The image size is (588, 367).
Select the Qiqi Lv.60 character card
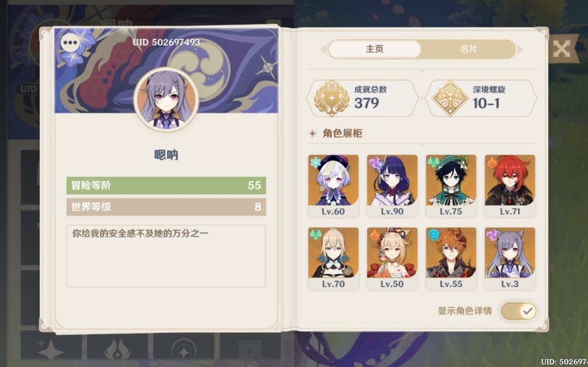coord(334,186)
